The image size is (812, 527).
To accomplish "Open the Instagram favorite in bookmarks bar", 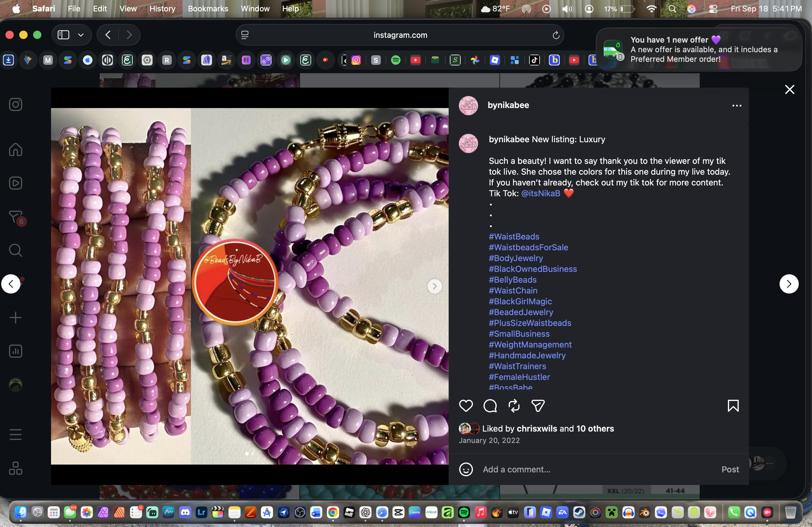I will point(356,60).
